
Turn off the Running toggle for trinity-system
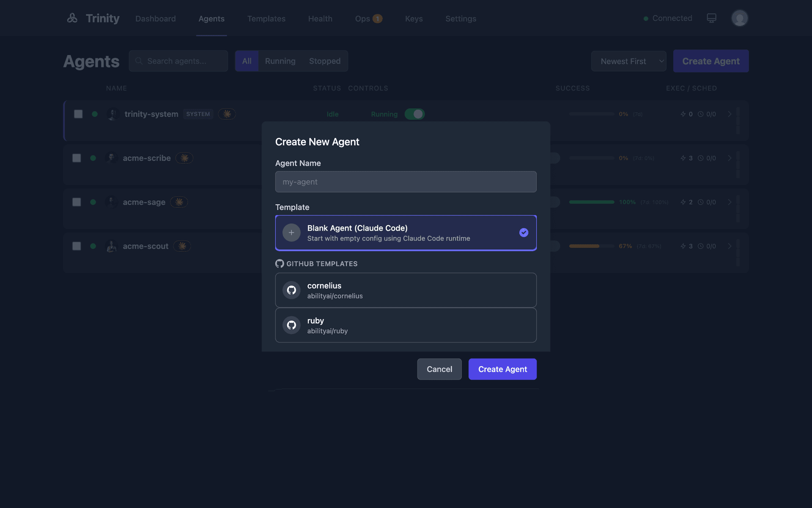(x=414, y=114)
